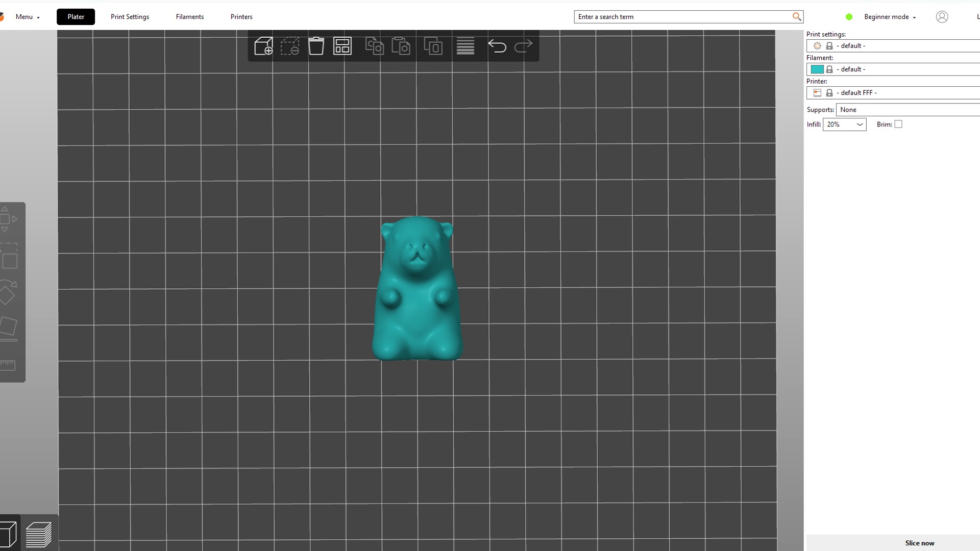Open the Filaments tab

[x=190, y=17]
